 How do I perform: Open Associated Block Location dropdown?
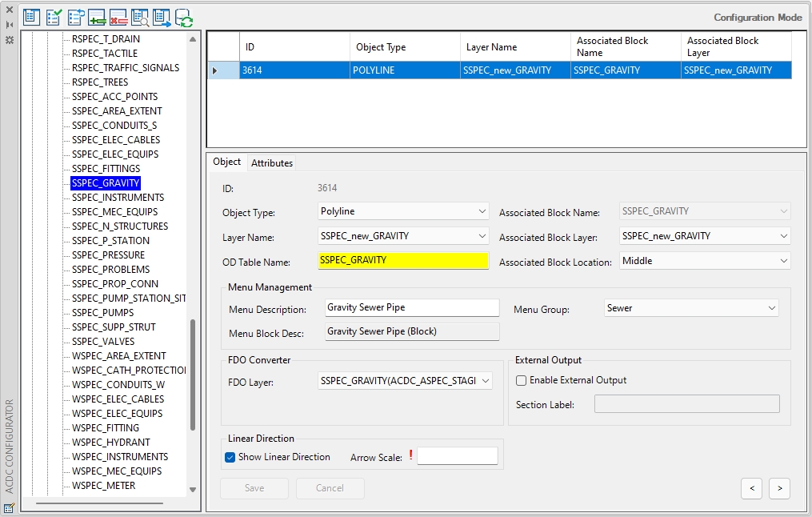point(783,261)
